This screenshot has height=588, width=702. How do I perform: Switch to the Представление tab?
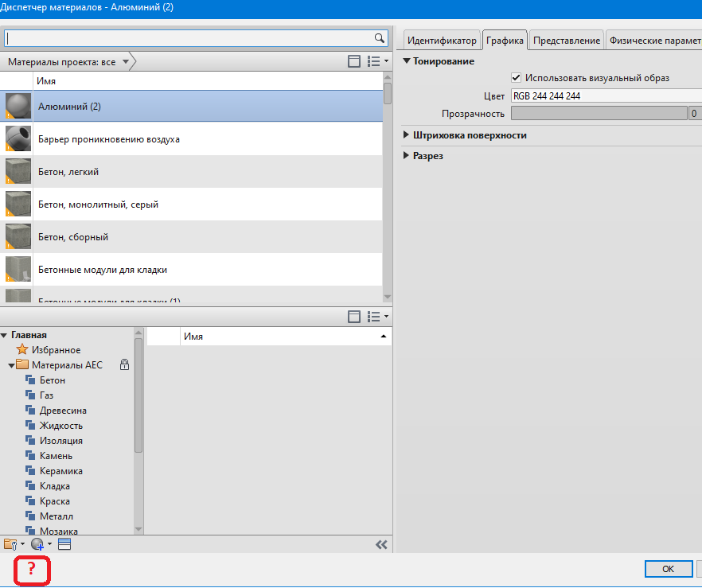(x=566, y=41)
